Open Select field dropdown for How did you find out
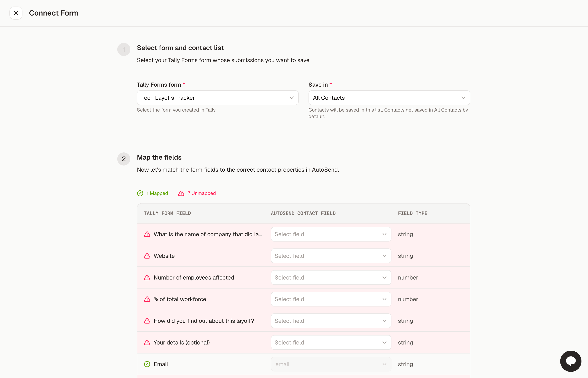588x378 pixels. click(x=331, y=321)
